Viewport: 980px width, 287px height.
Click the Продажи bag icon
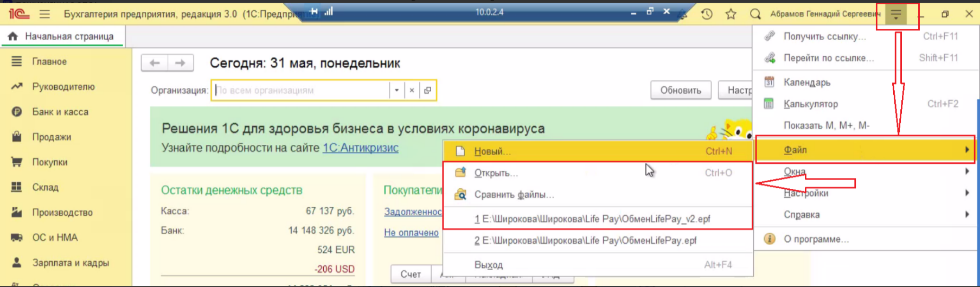[17, 137]
